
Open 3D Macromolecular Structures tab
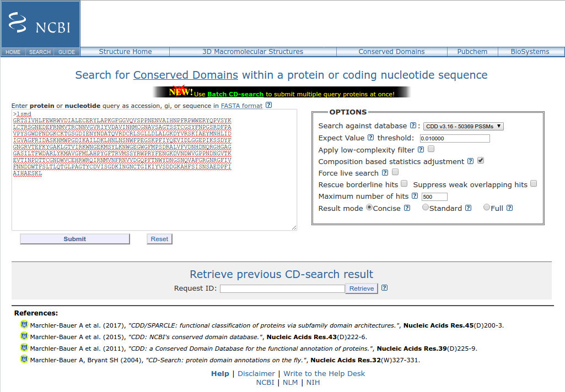click(x=252, y=51)
